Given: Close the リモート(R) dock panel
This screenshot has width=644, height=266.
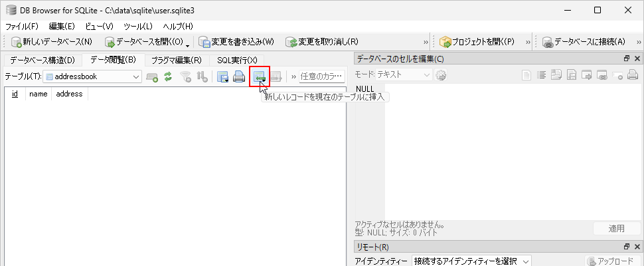Looking at the screenshot, I should [637, 247].
